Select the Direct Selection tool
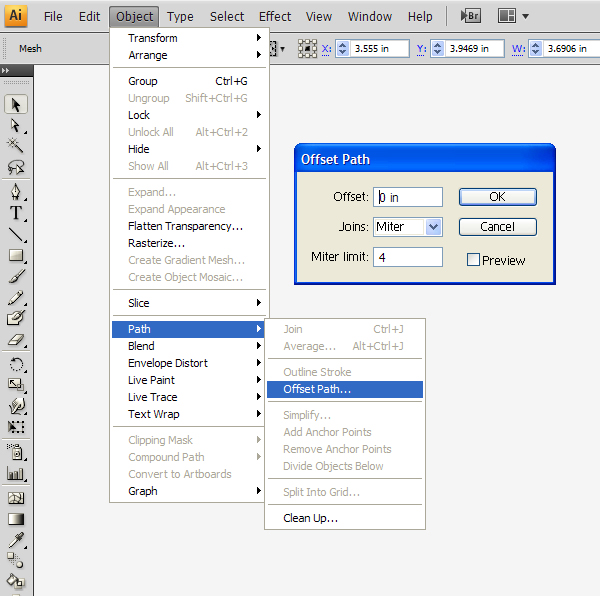Image resolution: width=600 pixels, height=596 pixels. 16,125
